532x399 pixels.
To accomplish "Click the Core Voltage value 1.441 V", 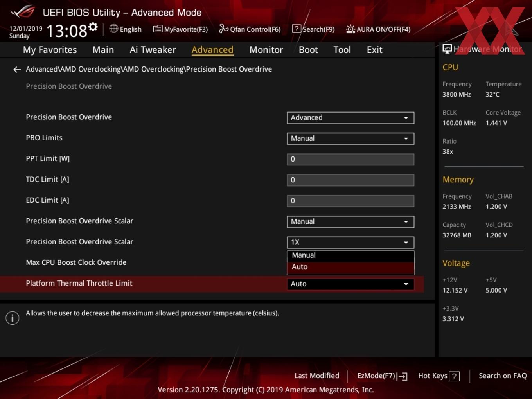I will click(496, 123).
